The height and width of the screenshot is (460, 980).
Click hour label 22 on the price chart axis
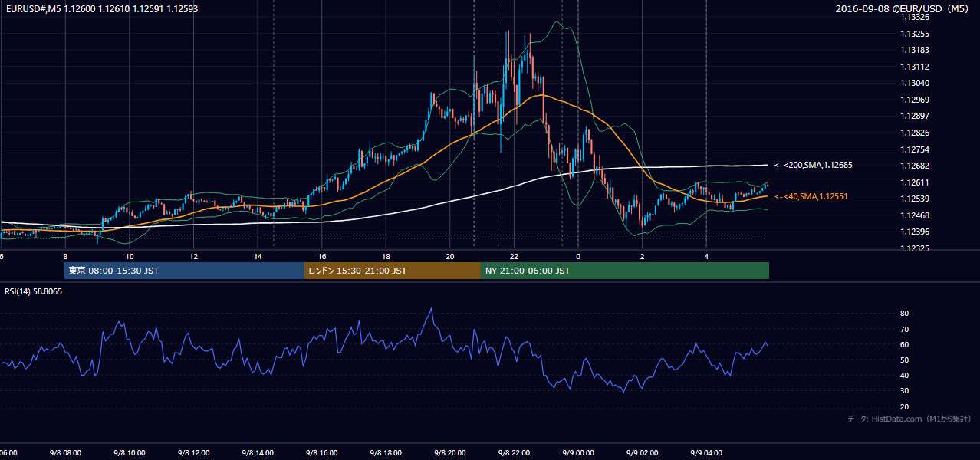pyautogui.click(x=514, y=256)
